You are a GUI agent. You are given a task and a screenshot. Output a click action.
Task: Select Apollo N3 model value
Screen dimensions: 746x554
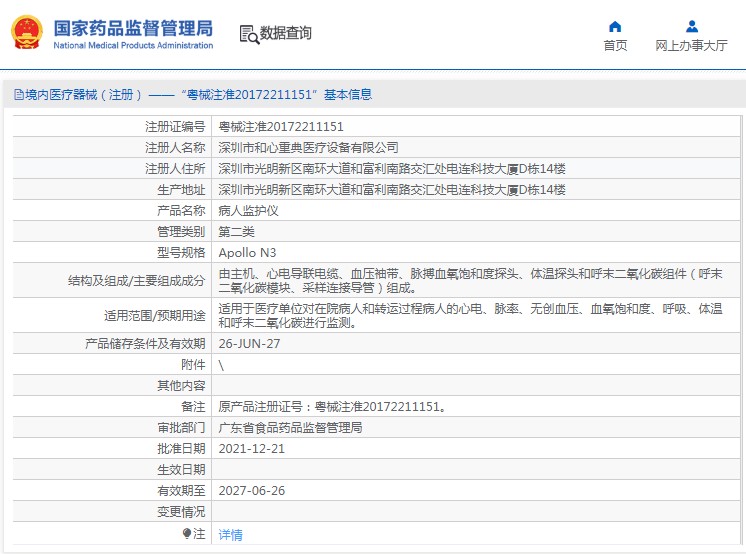[x=247, y=252]
